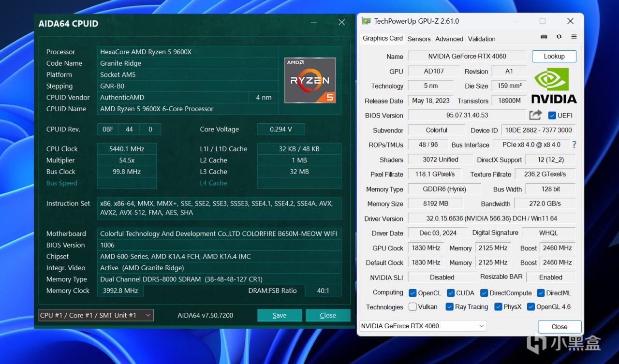Click the AMD Ryzen 5 logo badge

(310, 80)
